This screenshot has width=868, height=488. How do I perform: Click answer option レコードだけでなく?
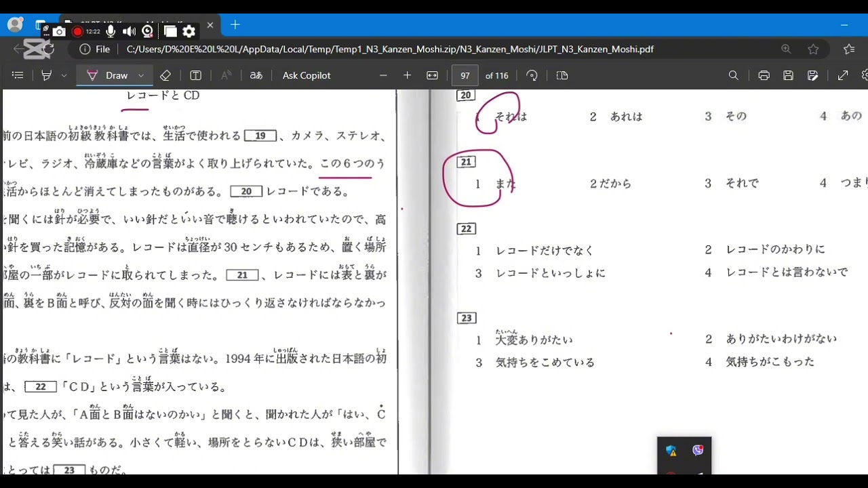click(x=545, y=251)
